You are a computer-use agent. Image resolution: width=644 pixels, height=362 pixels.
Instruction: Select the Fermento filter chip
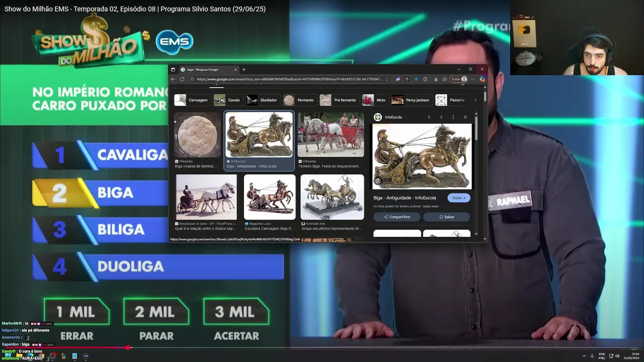299,100
